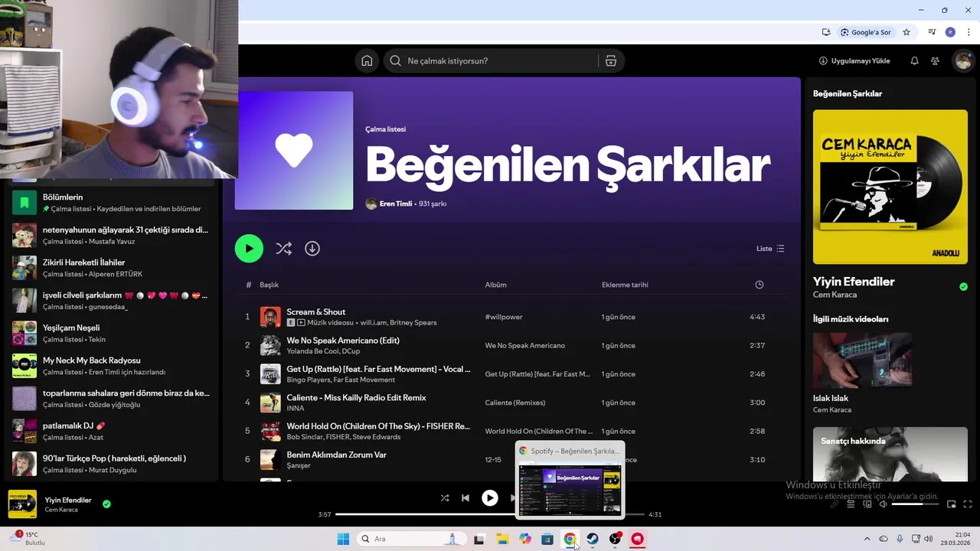Open the Chrome profile avatar
The height and width of the screenshot is (551, 980).
(x=950, y=32)
